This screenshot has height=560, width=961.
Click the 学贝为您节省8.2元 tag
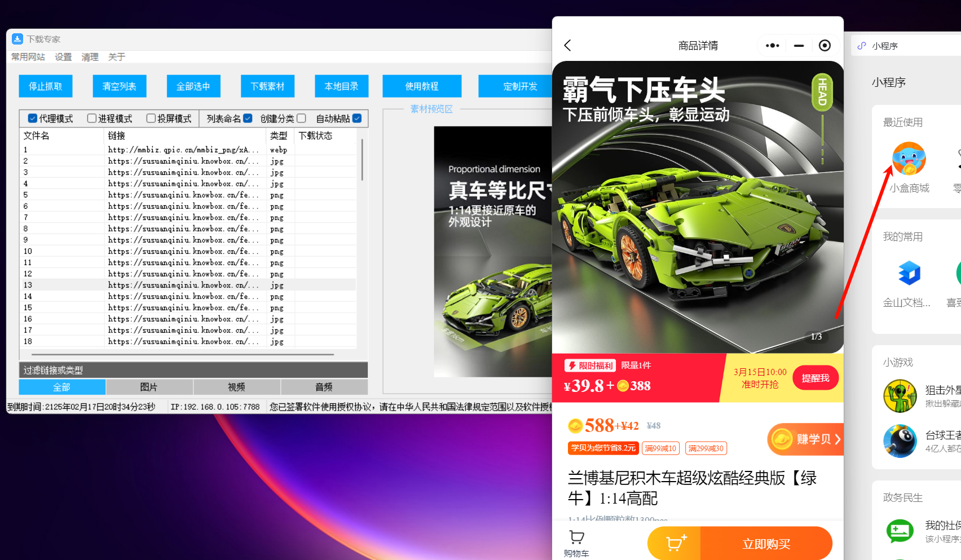click(603, 448)
